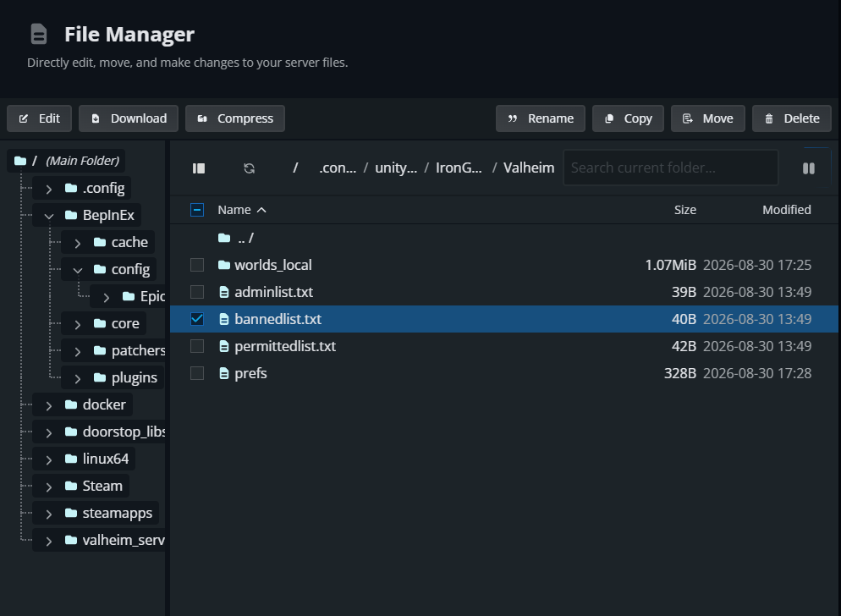This screenshot has width=841, height=616.
Task: Click the worlds_local folder icon
Action: [224, 265]
